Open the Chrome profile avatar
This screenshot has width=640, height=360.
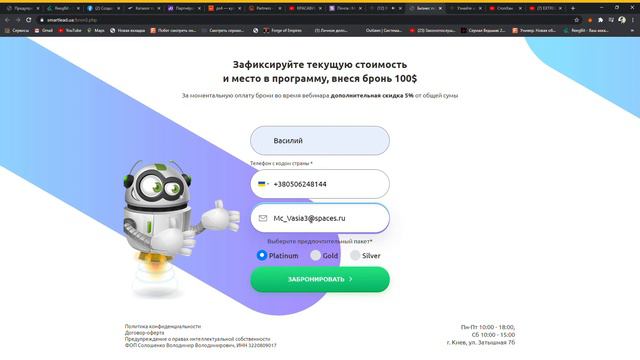click(622, 20)
